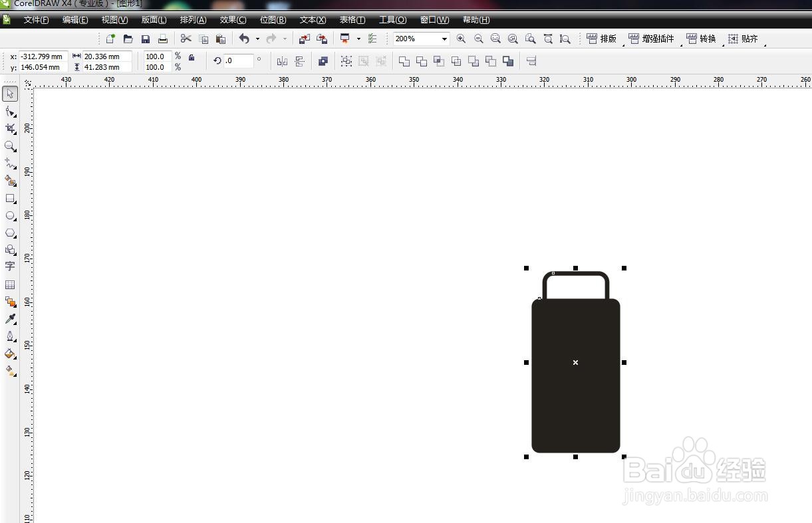Select the Rectangle tool
Image resolution: width=812 pixels, height=523 pixels.
pyautogui.click(x=10, y=198)
